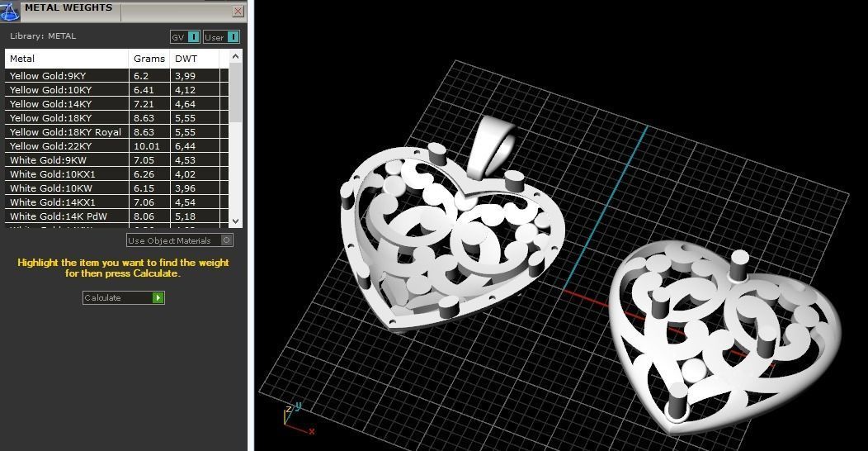This screenshot has width=868, height=451.
Task: Click the green arrow on Calculate
Action: (158, 297)
